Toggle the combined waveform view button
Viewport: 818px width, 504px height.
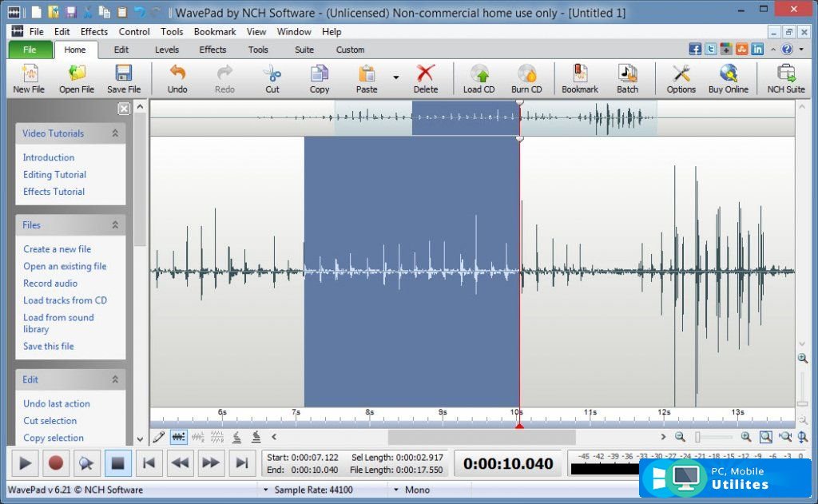pyautogui.click(x=178, y=437)
